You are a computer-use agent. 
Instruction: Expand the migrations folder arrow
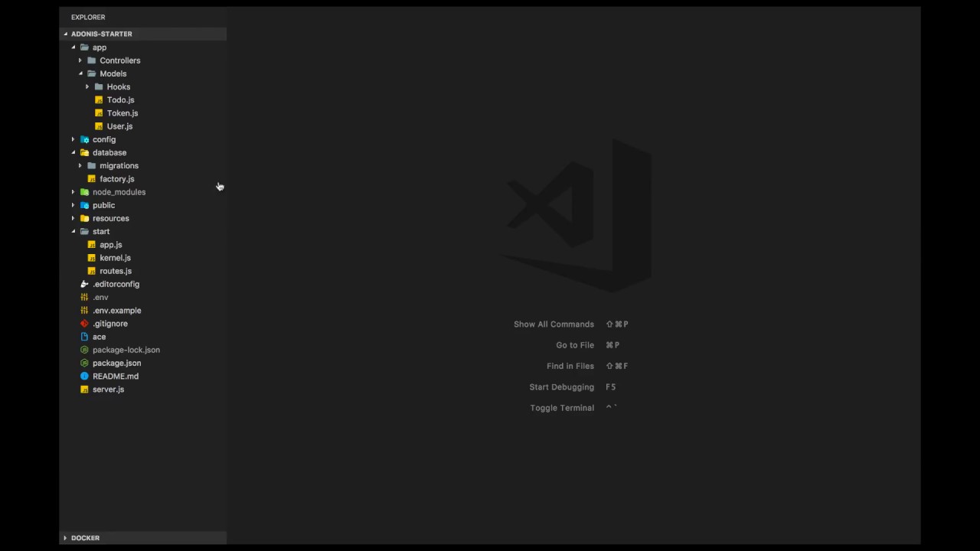tap(80, 165)
